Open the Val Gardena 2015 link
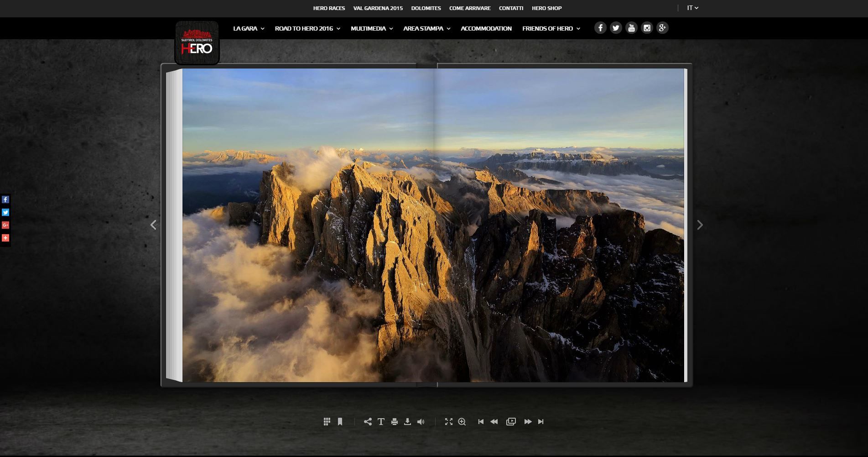 coord(378,8)
